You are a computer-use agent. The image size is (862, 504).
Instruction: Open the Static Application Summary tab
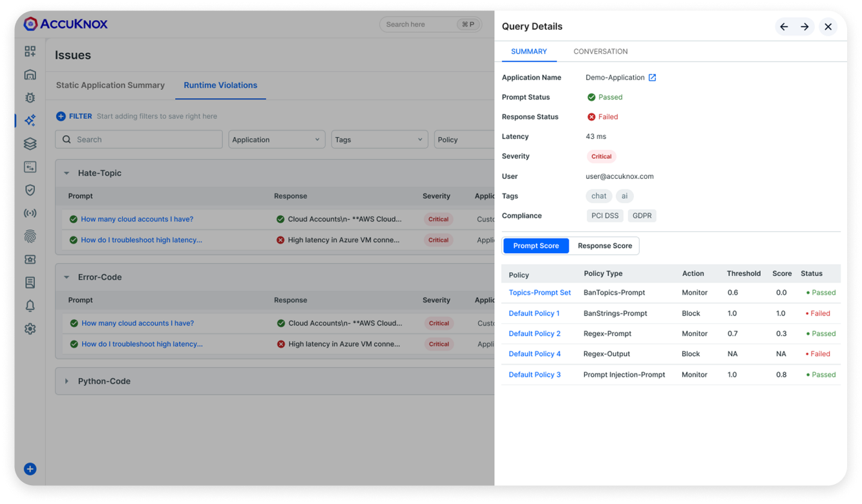[110, 85]
